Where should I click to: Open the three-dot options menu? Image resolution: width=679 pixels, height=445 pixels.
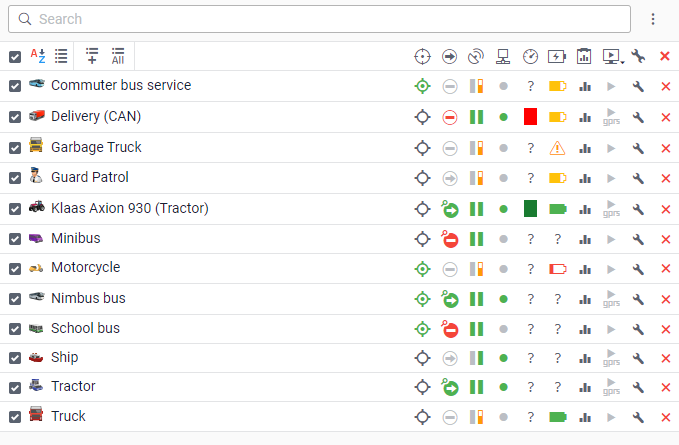(x=653, y=19)
